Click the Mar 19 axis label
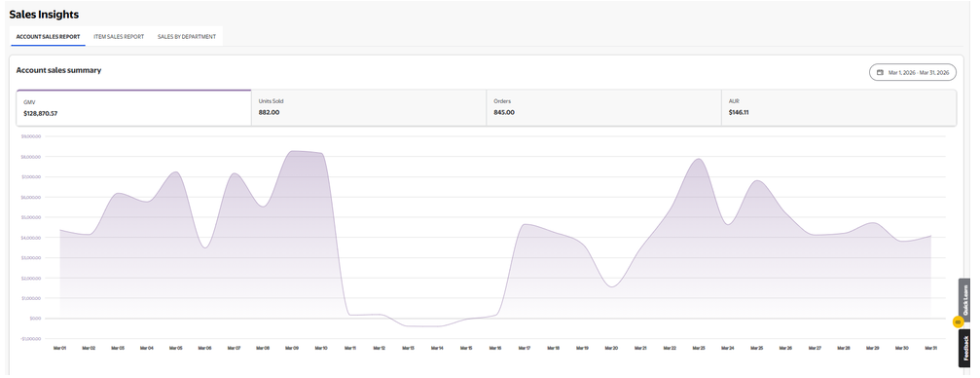The height and width of the screenshot is (378, 980). point(583,348)
